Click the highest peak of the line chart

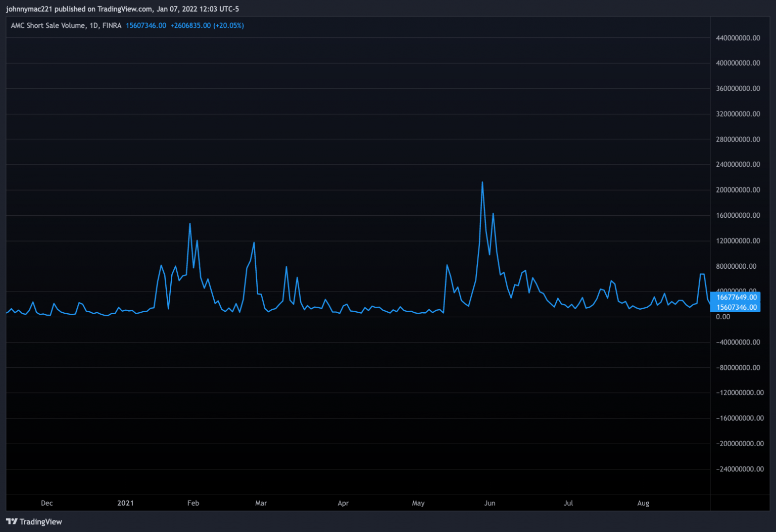482,182
